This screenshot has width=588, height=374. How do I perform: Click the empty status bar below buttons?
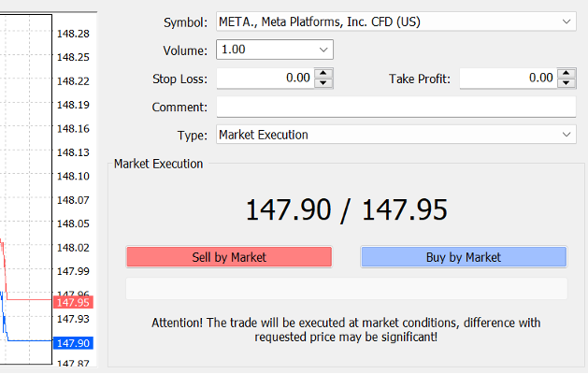pyautogui.click(x=346, y=288)
